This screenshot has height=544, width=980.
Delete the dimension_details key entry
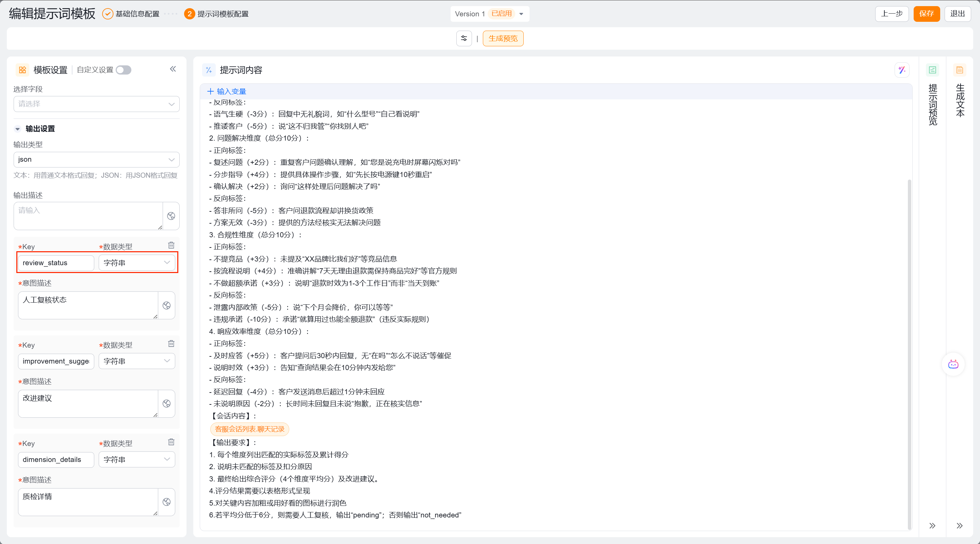coord(171,442)
